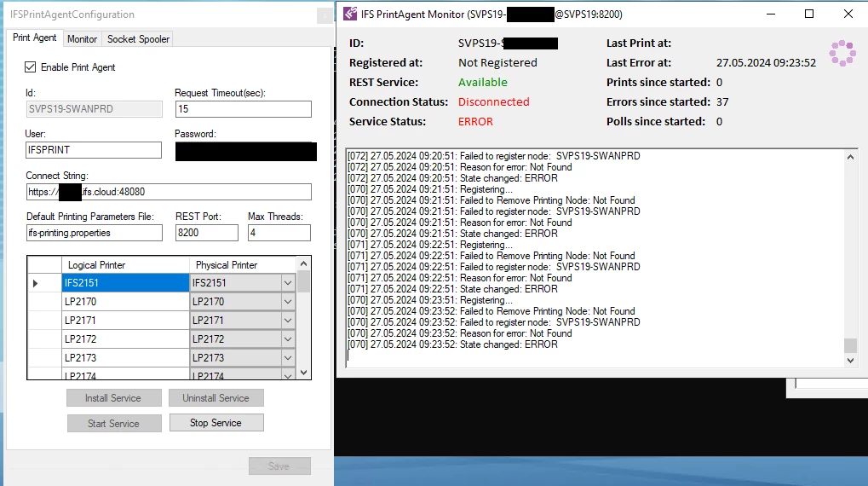Image resolution: width=868 pixels, height=486 pixels.
Task: Maximize the PrintAgent Monitor window
Action: click(x=808, y=14)
